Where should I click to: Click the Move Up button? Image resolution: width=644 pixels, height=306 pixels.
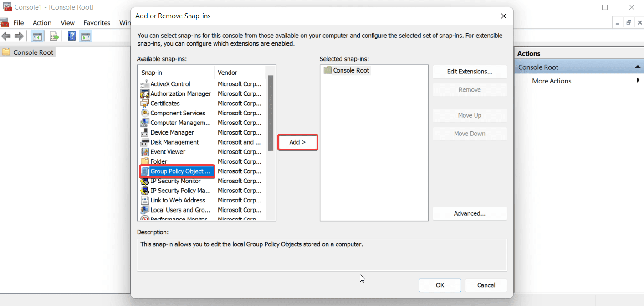470,115
